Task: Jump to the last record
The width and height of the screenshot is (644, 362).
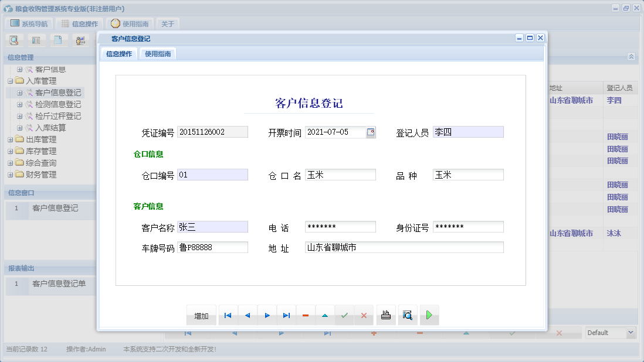Action: click(286, 315)
